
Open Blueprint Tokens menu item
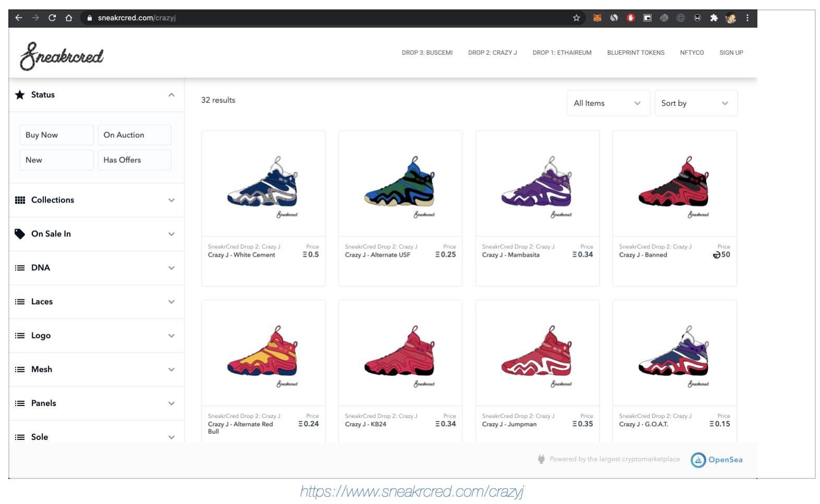[635, 53]
